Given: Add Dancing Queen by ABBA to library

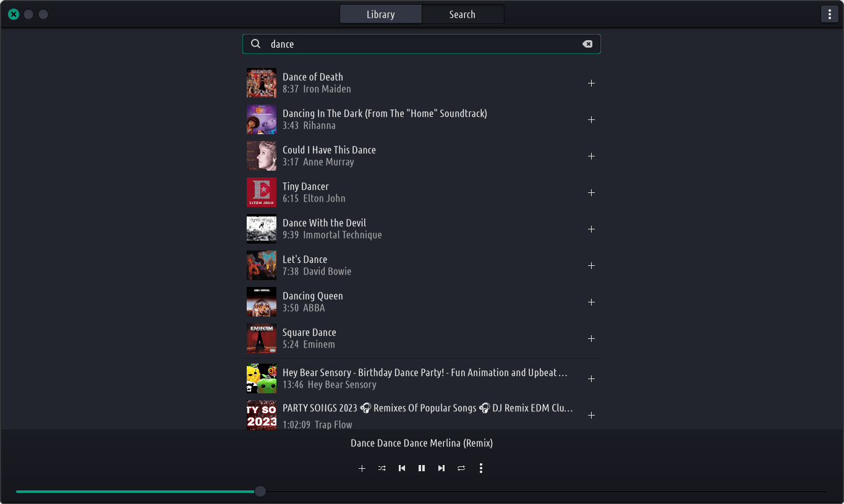Looking at the screenshot, I should point(591,302).
